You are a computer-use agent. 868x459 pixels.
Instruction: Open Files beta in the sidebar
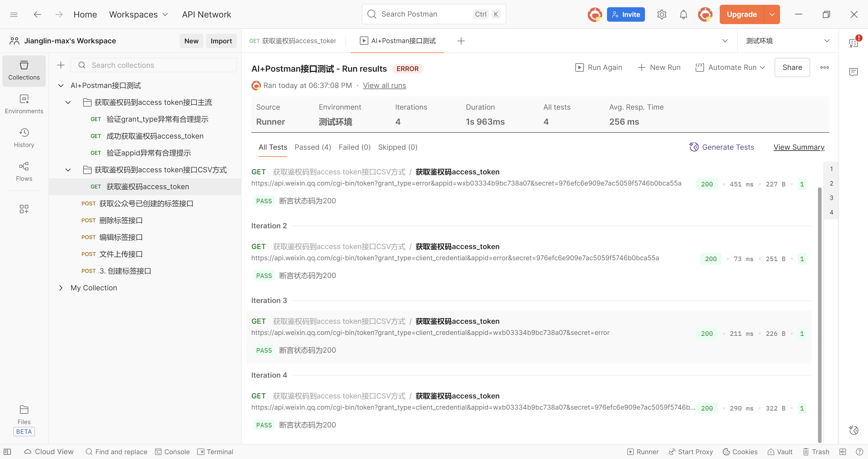[x=24, y=420]
